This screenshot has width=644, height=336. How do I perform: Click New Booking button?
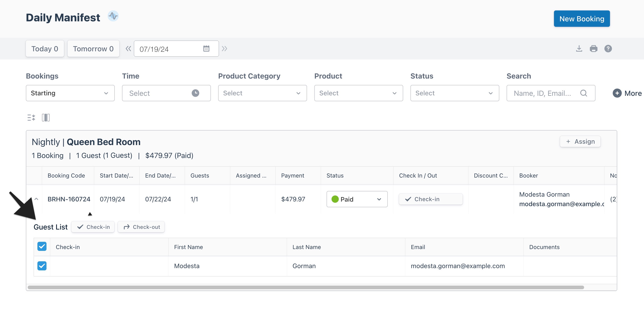[x=582, y=19]
